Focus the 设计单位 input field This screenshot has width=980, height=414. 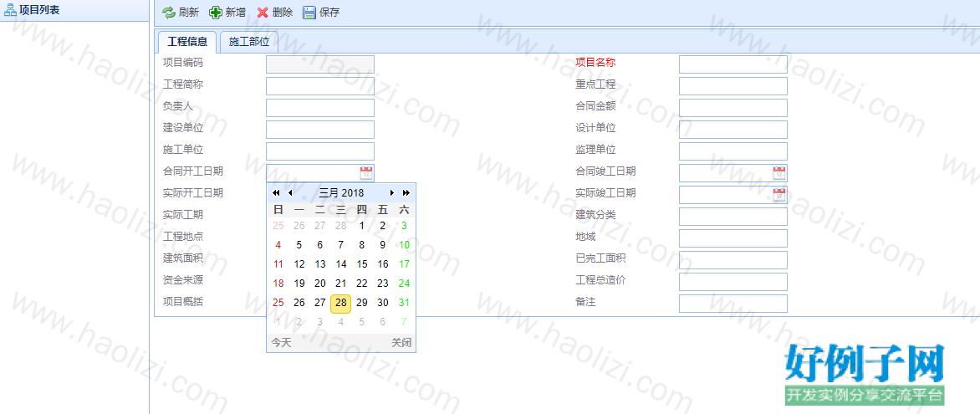(733, 130)
